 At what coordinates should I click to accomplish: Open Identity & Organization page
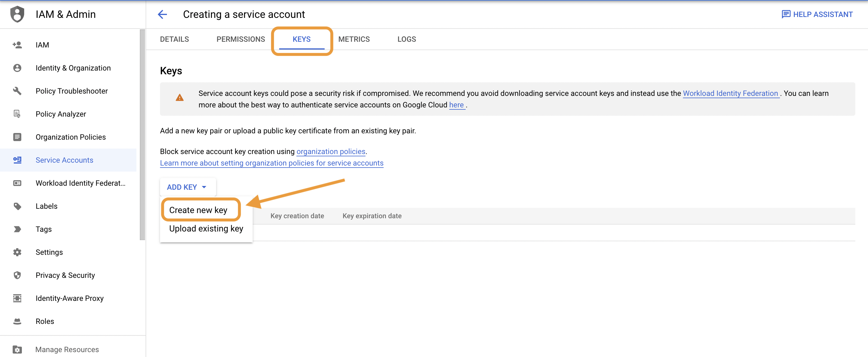pyautogui.click(x=68, y=68)
